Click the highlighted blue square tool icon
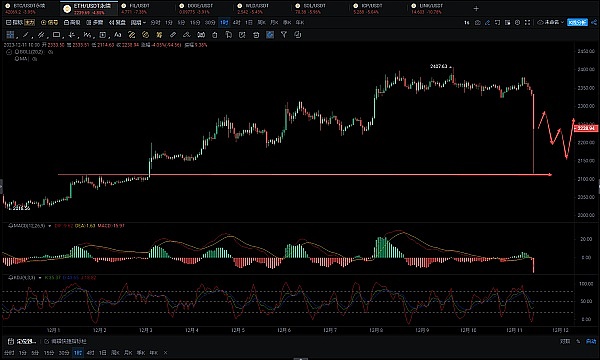The height and width of the screenshot is (360, 600). [270, 35]
